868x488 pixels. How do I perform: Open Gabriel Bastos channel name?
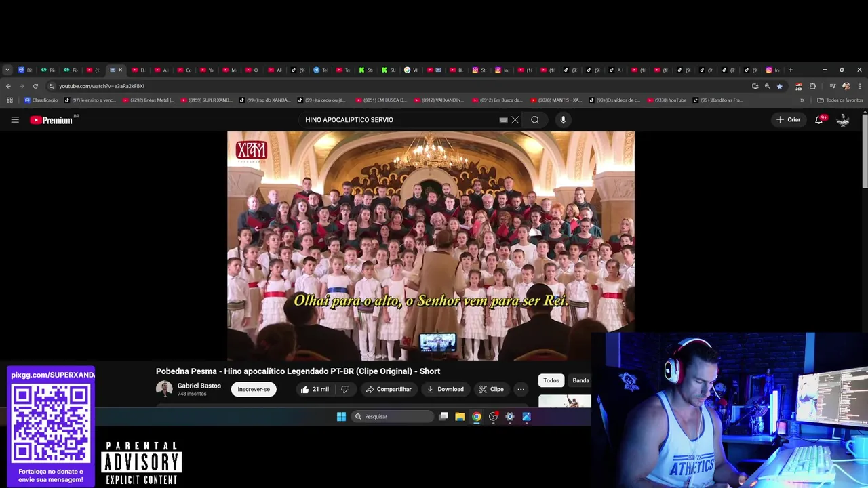(199, 386)
